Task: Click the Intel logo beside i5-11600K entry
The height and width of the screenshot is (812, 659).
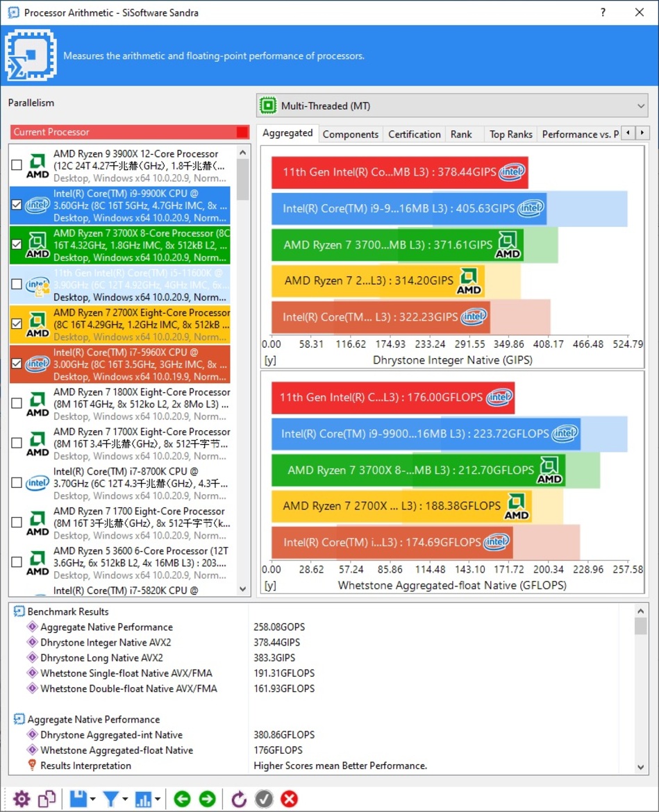Action: coord(37,285)
